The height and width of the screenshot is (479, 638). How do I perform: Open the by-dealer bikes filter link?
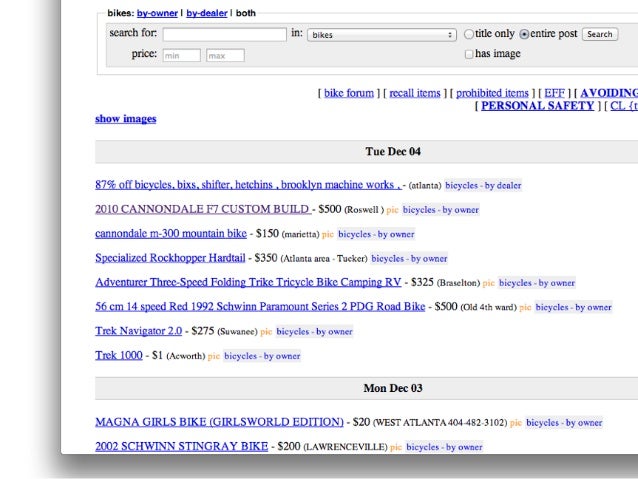tap(207, 13)
